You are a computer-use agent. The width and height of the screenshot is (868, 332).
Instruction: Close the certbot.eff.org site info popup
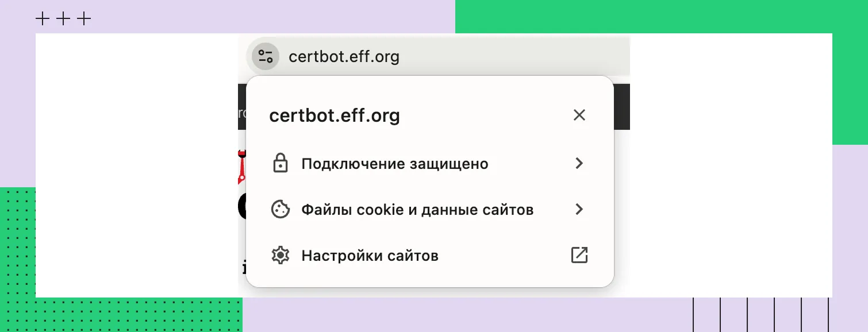click(x=579, y=115)
